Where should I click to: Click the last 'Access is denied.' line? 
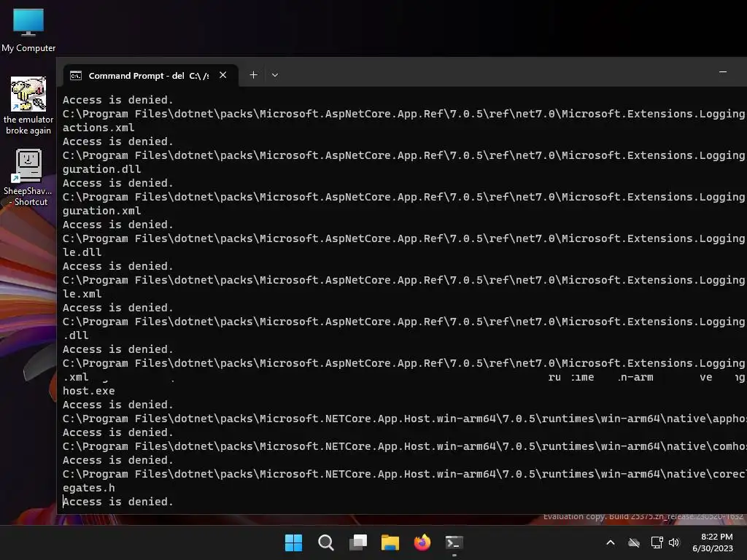pyautogui.click(x=118, y=502)
